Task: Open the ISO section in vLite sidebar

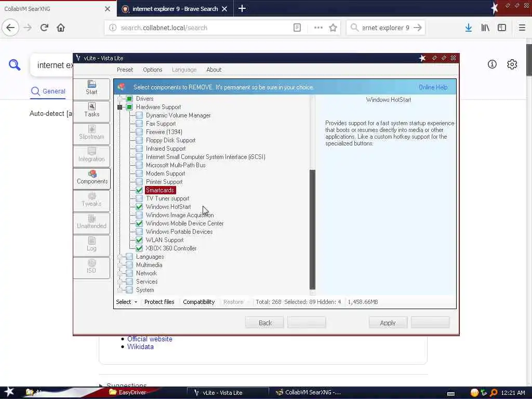Action: pos(91,268)
